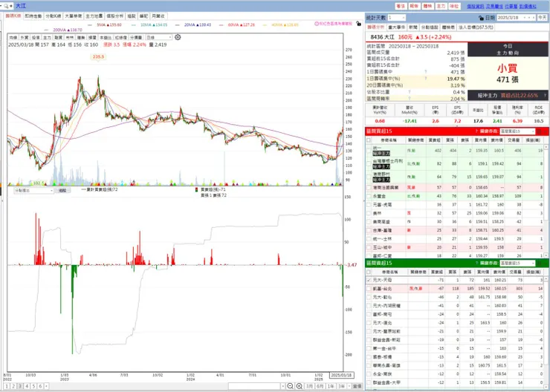This screenshot has height=392, width=550.
Task: Toggle the checkbox for 元大-彰化 row
Action: 369,298
